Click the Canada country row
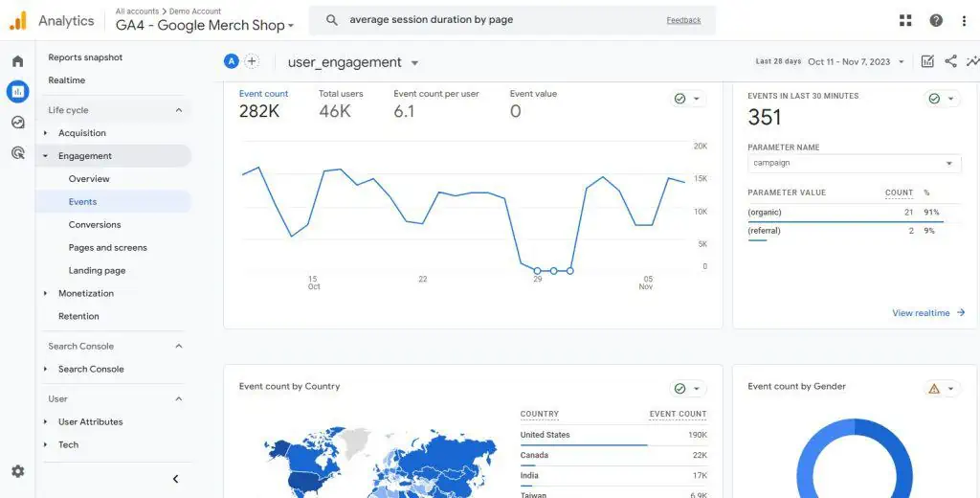Viewport: 980px width, 498px height. tap(613, 456)
